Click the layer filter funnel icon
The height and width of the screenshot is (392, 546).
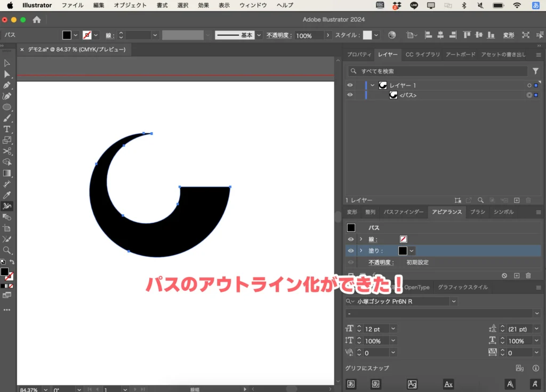point(535,71)
